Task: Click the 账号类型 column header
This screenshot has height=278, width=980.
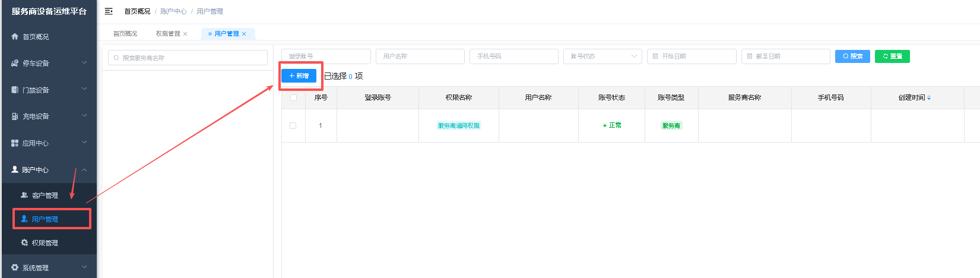Action: [671, 97]
